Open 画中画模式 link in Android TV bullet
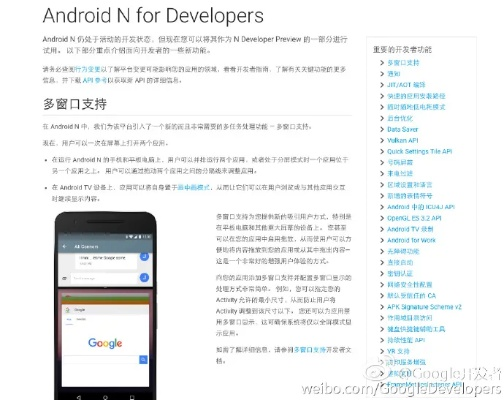The width and height of the screenshot is (504, 400). [193, 187]
